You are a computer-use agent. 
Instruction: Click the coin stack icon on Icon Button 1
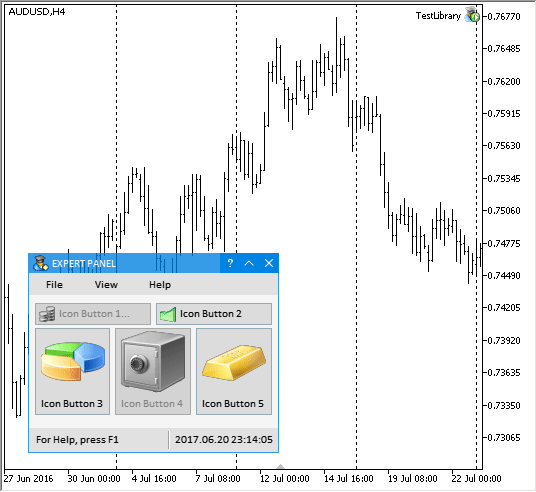pos(47,314)
